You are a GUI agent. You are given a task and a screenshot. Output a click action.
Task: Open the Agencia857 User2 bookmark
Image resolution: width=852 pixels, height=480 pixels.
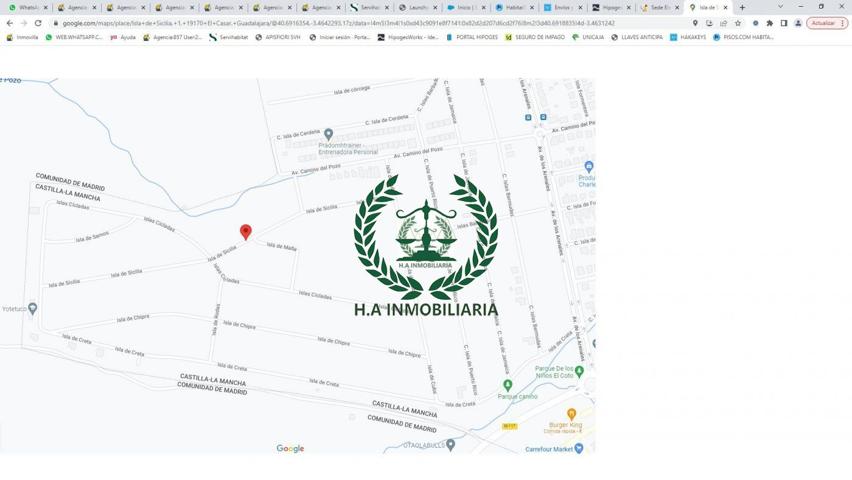[172, 38]
